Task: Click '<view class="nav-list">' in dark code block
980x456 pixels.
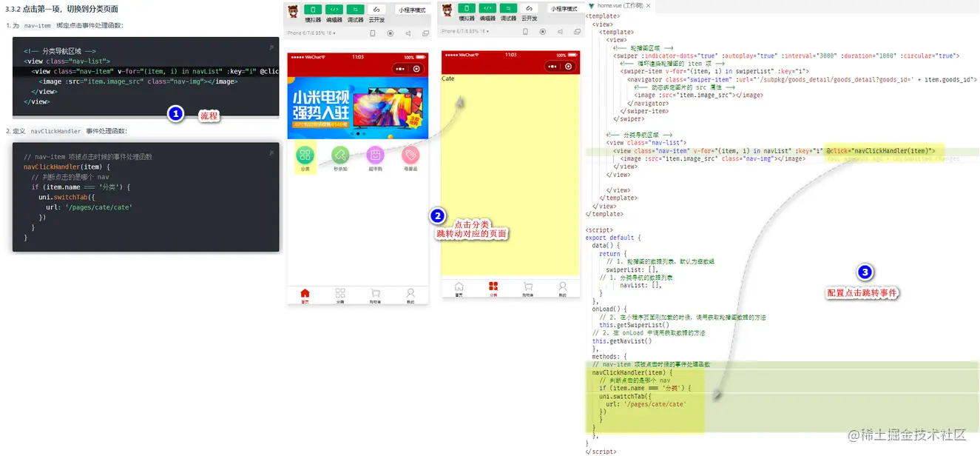Action: coord(67,61)
